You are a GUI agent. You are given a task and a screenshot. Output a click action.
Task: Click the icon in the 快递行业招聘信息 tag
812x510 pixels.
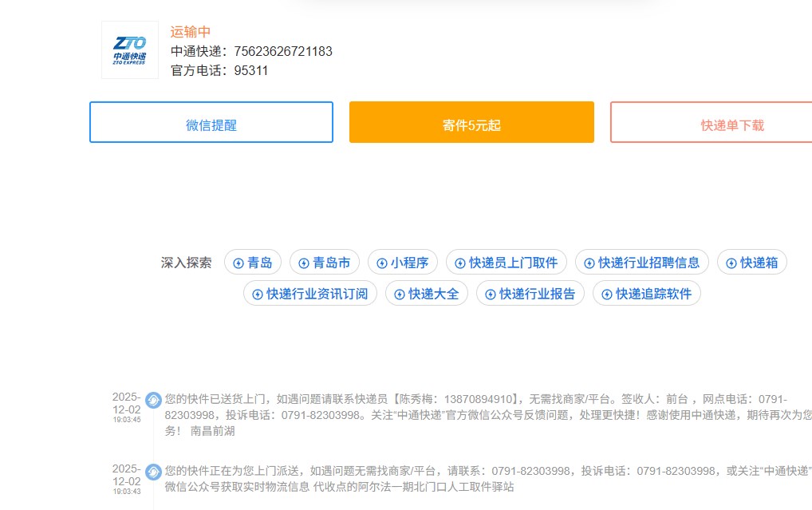(x=589, y=263)
